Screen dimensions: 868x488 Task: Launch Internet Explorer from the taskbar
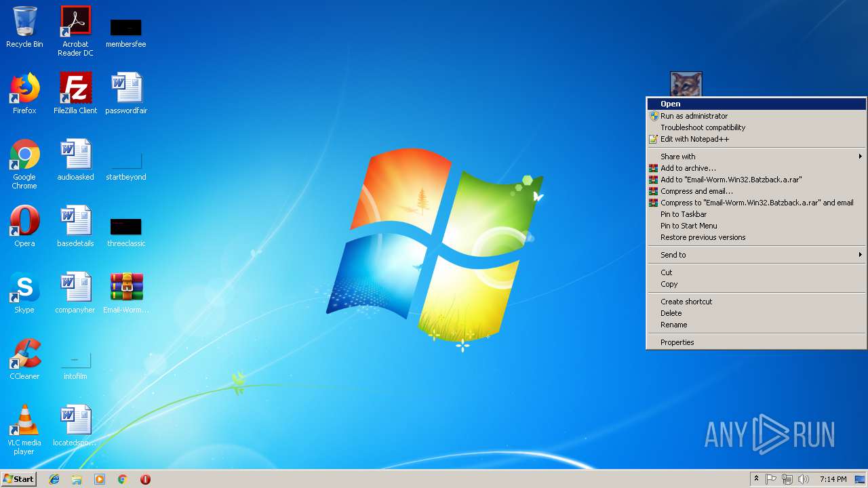[54, 479]
